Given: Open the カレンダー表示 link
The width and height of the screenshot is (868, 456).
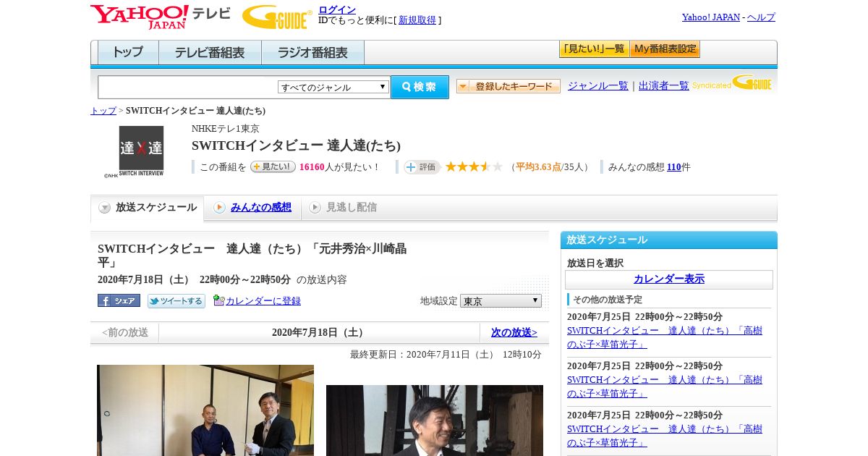Looking at the screenshot, I should click(x=669, y=279).
